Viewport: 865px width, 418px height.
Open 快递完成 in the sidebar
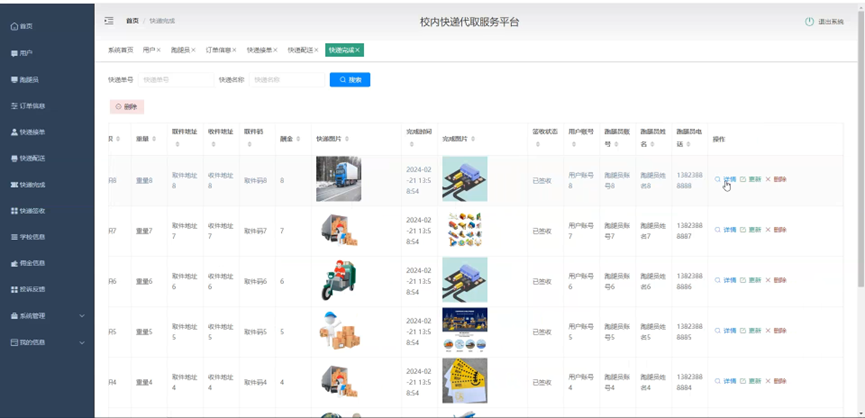(28, 185)
